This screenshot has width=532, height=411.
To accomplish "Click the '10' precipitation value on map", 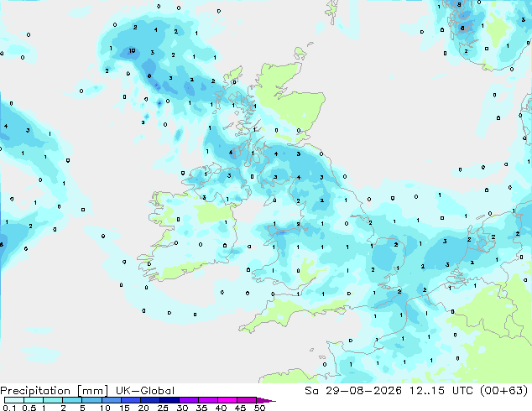I will point(132,51).
